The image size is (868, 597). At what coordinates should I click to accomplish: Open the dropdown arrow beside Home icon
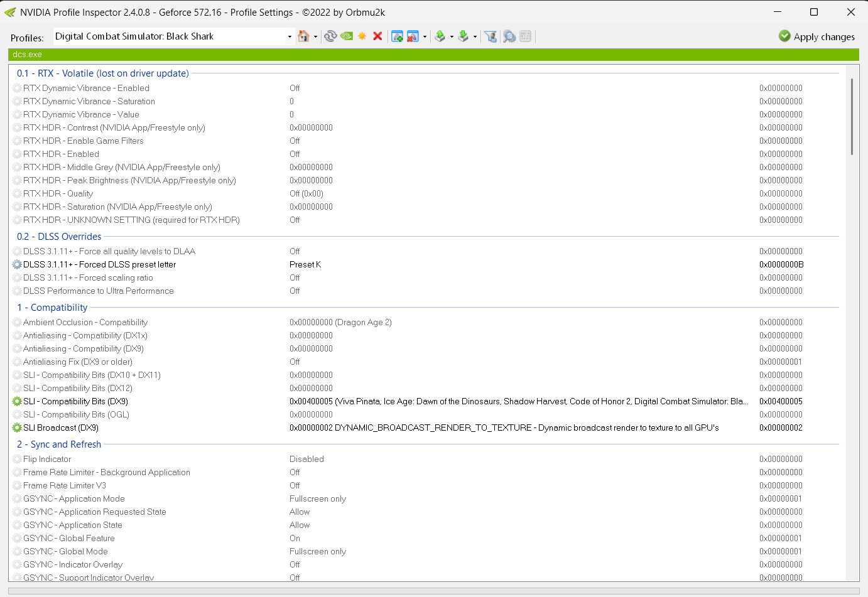pyautogui.click(x=315, y=37)
